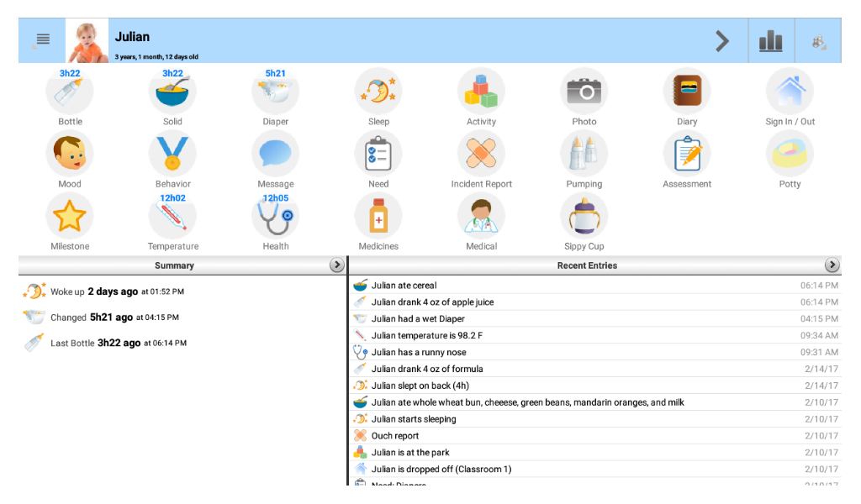861x504 pixels.
Task: Click the 04:15 PM entry timestamp
Action: click(x=819, y=318)
